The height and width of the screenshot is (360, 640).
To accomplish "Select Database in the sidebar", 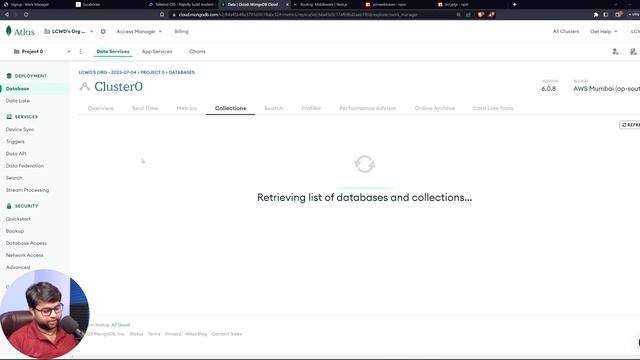I will coord(17,89).
